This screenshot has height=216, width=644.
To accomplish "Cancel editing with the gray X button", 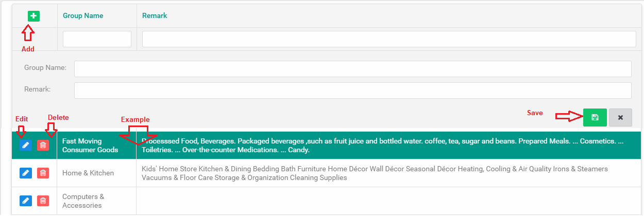I will pyautogui.click(x=620, y=117).
